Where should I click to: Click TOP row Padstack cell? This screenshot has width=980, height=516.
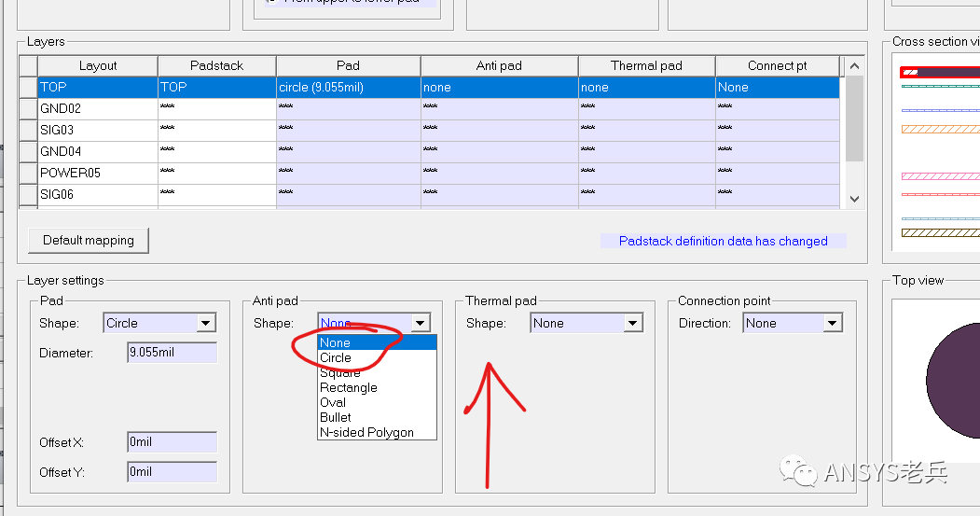point(217,87)
